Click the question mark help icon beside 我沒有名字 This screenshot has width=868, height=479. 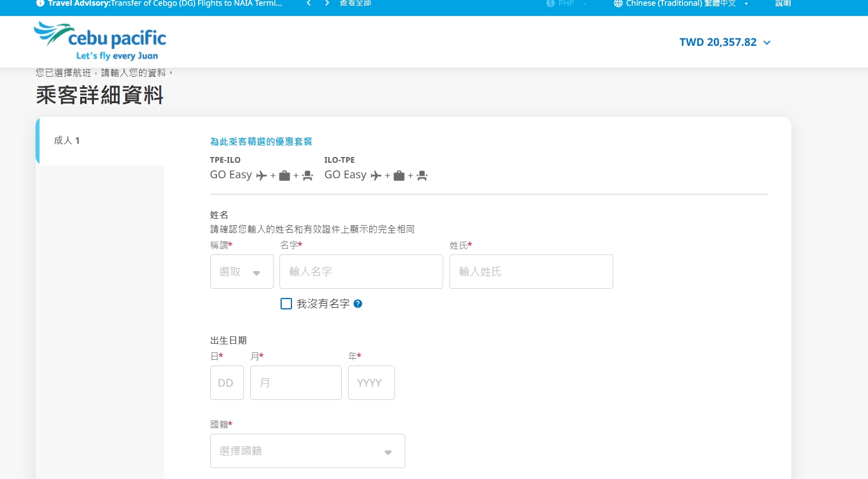tap(357, 304)
